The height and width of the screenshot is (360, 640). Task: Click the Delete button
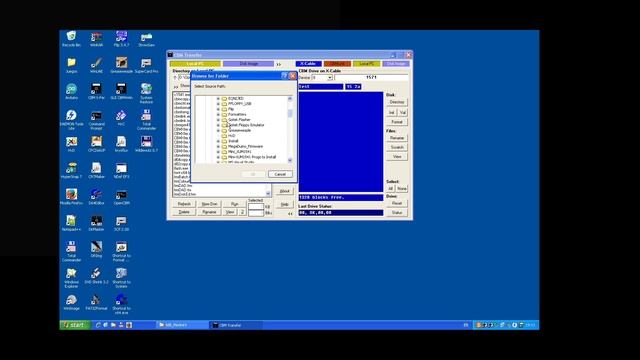184,212
